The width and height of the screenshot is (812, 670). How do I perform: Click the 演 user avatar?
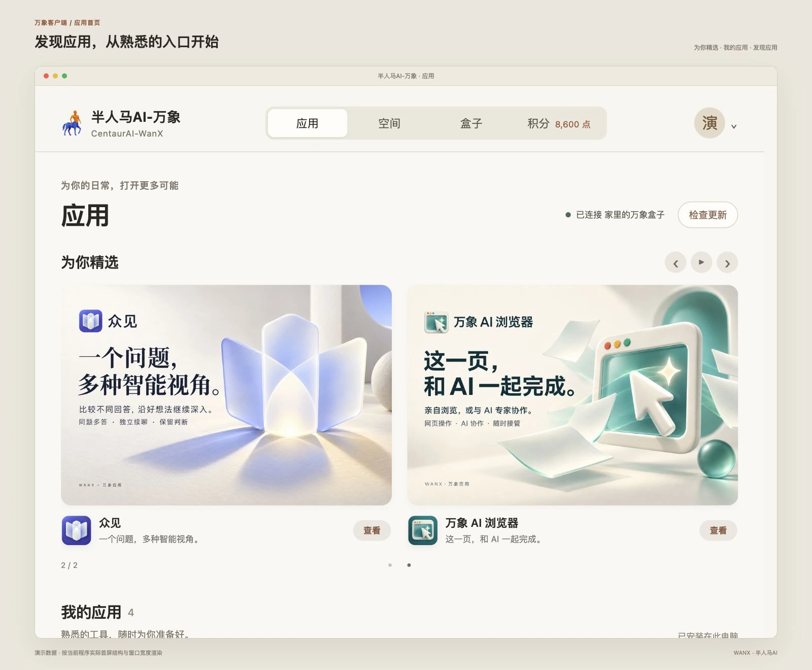[x=709, y=123]
